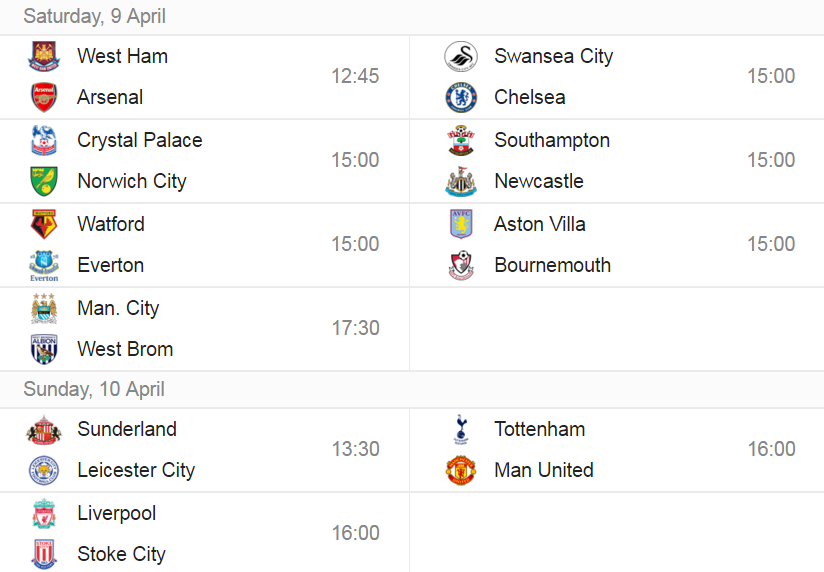Click the Sunday, 10 April header
The width and height of the screenshot is (824, 572).
tap(94, 390)
